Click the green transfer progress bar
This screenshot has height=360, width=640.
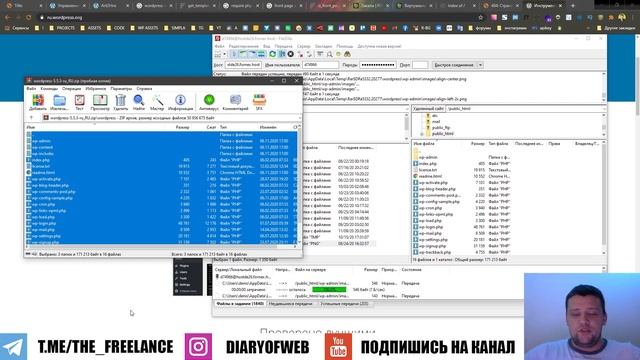(x=329, y=290)
